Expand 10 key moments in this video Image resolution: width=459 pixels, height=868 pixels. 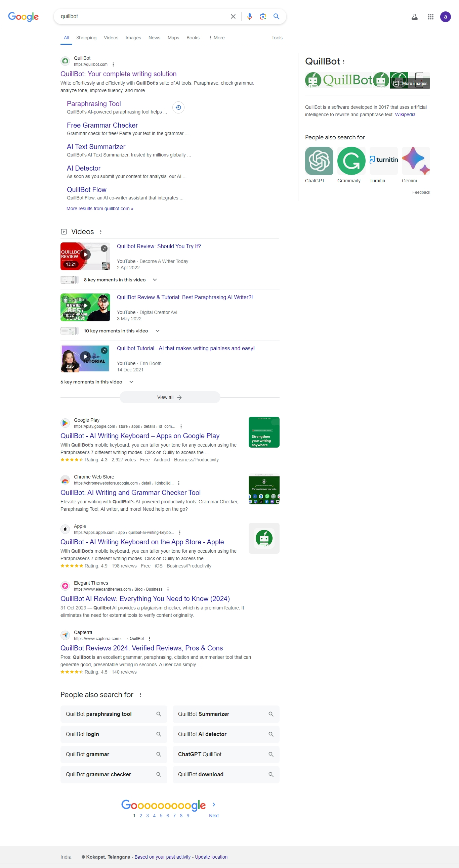pos(157,331)
